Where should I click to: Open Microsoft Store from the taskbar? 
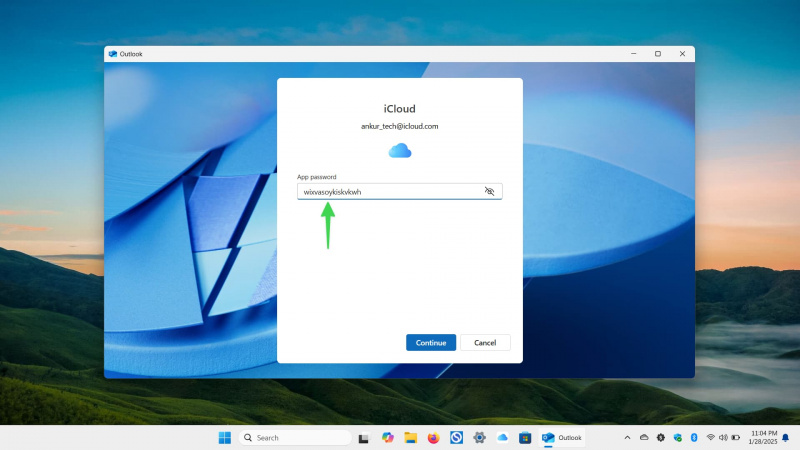pyautogui.click(x=525, y=438)
